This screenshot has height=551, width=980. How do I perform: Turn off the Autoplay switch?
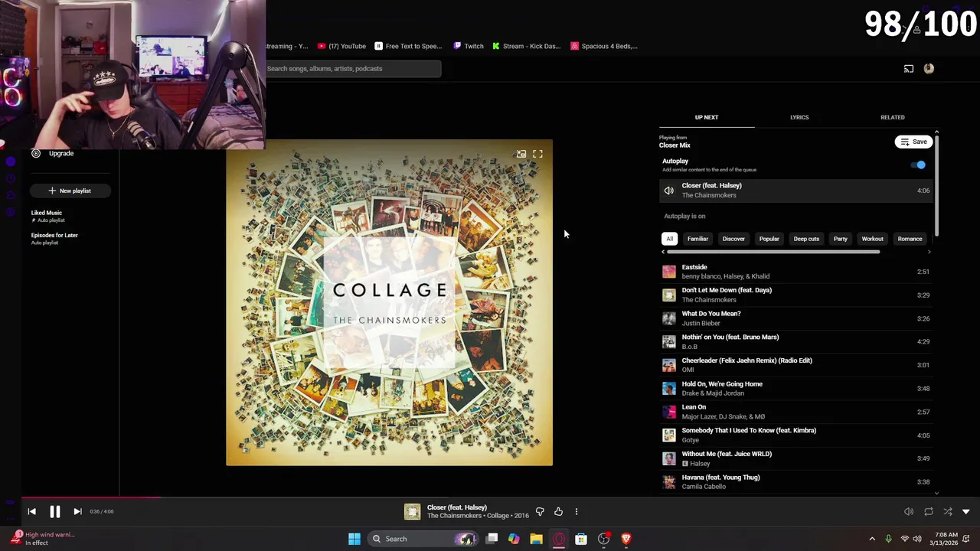click(918, 165)
